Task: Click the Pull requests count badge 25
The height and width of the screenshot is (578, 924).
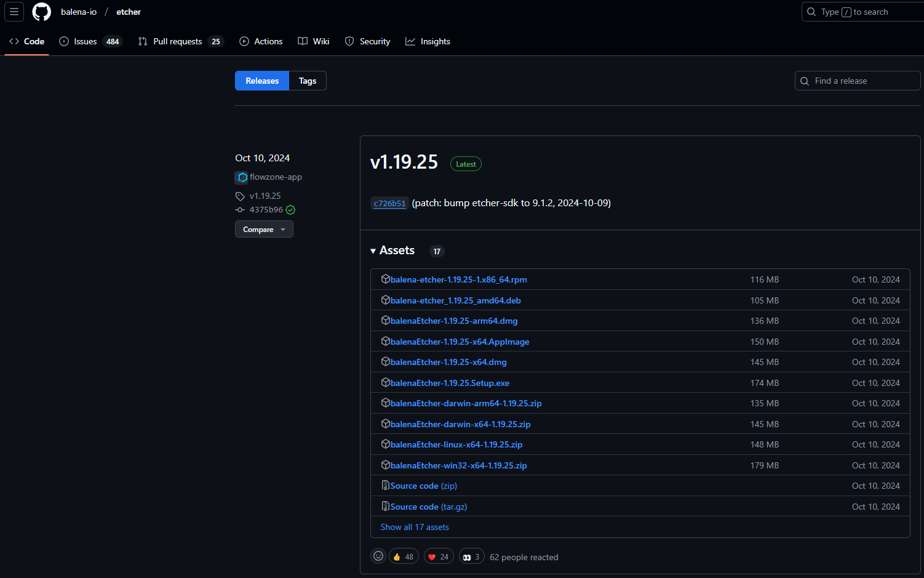Action: click(x=216, y=42)
